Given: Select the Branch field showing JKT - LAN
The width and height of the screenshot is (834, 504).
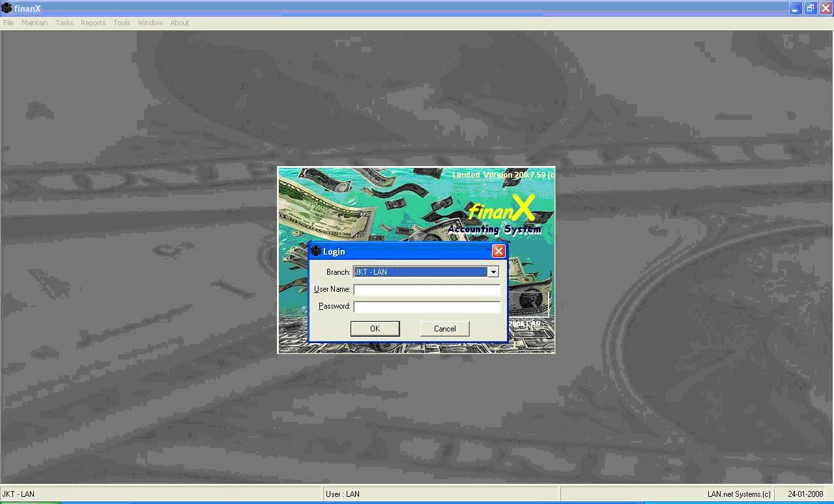Looking at the screenshot, I should [420, 272].
